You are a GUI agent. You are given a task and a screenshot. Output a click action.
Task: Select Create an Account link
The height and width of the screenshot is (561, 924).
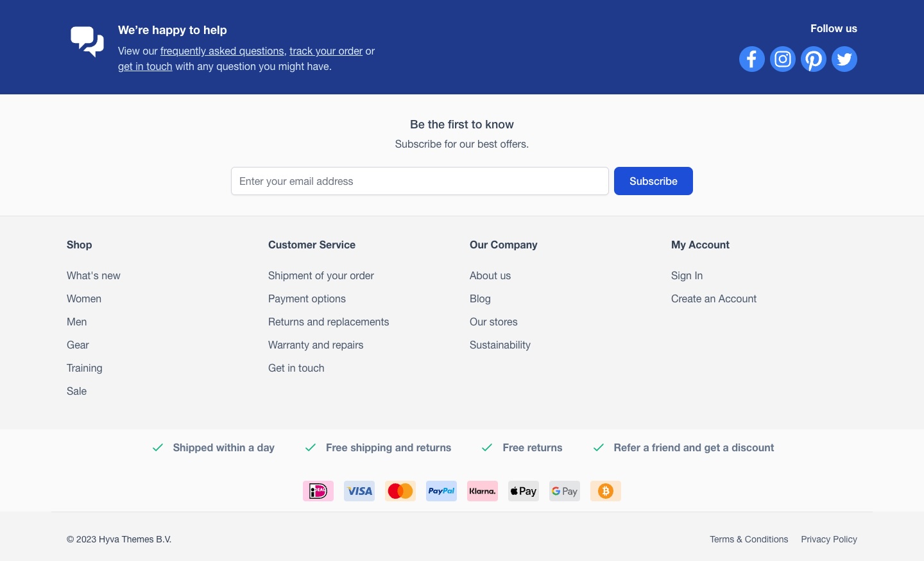714,298
